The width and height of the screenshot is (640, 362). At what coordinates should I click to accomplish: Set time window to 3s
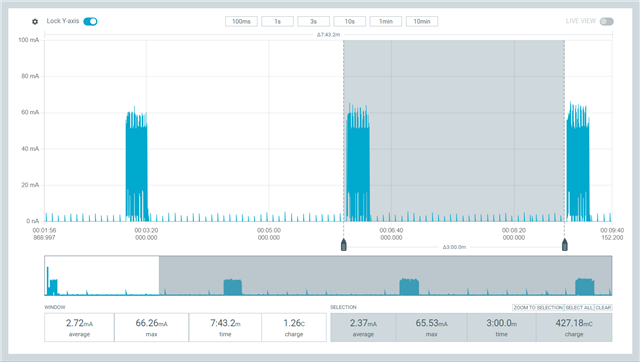pyautogui.click(x=313, y=21)
